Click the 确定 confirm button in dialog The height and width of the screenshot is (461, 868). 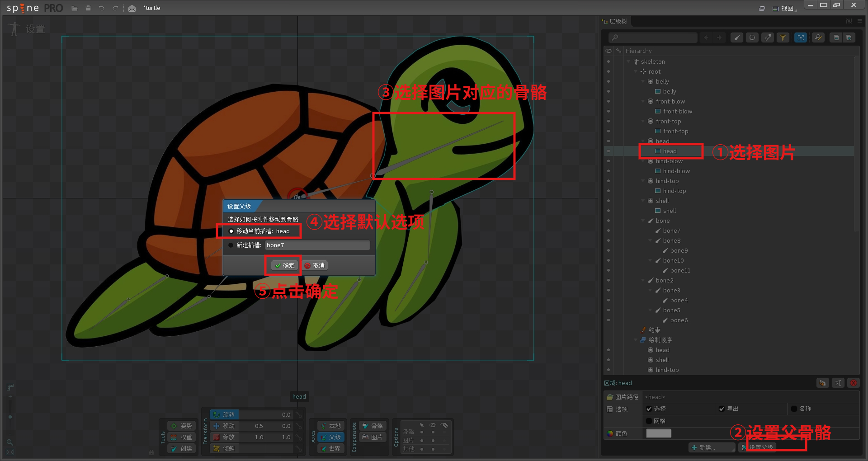click(284, 265)
